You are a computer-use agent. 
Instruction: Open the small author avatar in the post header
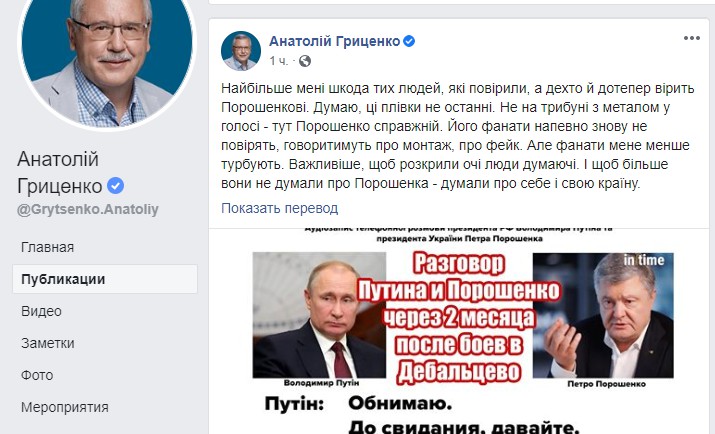pos(241,51)
